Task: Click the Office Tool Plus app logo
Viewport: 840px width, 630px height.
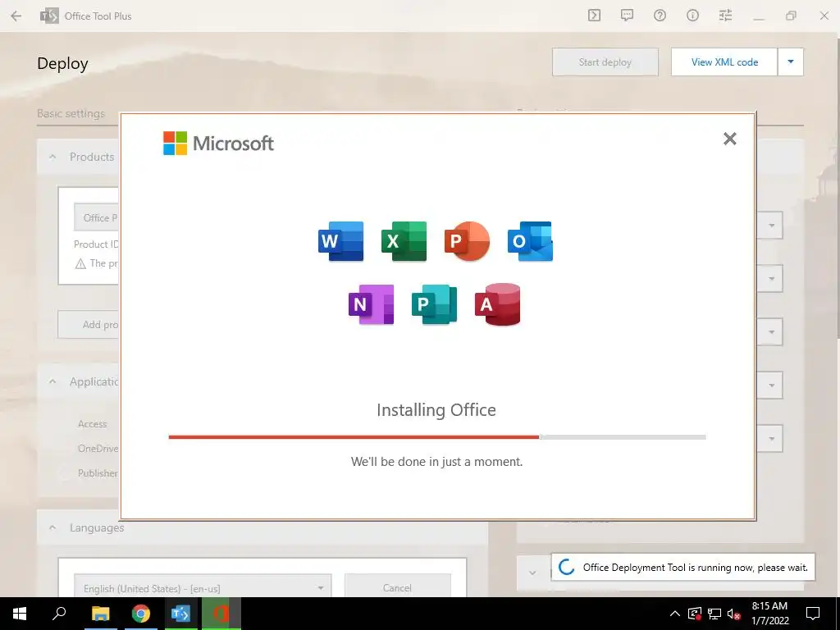Action: tap(49, 16)
